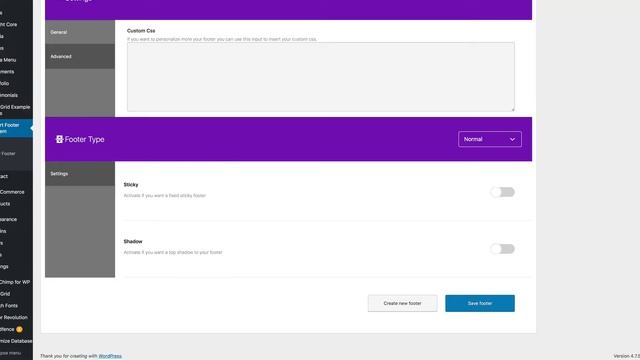
Task: Click the Create new footer button
Action: point(402,303)
